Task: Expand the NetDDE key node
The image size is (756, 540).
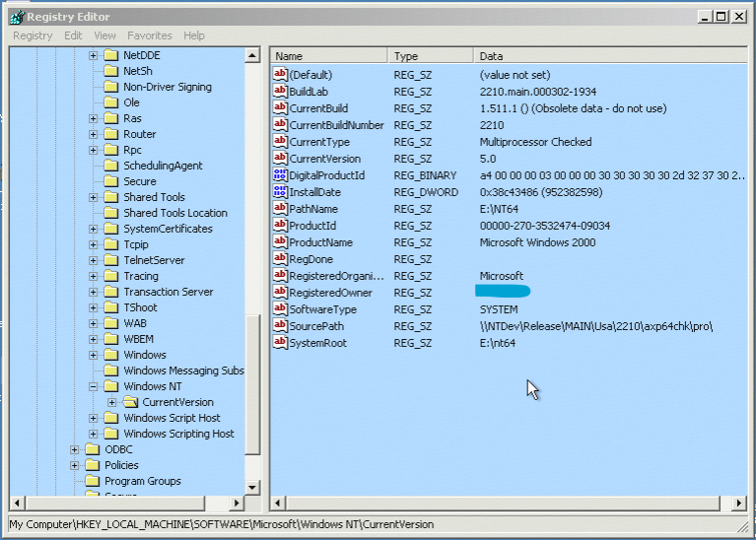Action: pos(94,55)
